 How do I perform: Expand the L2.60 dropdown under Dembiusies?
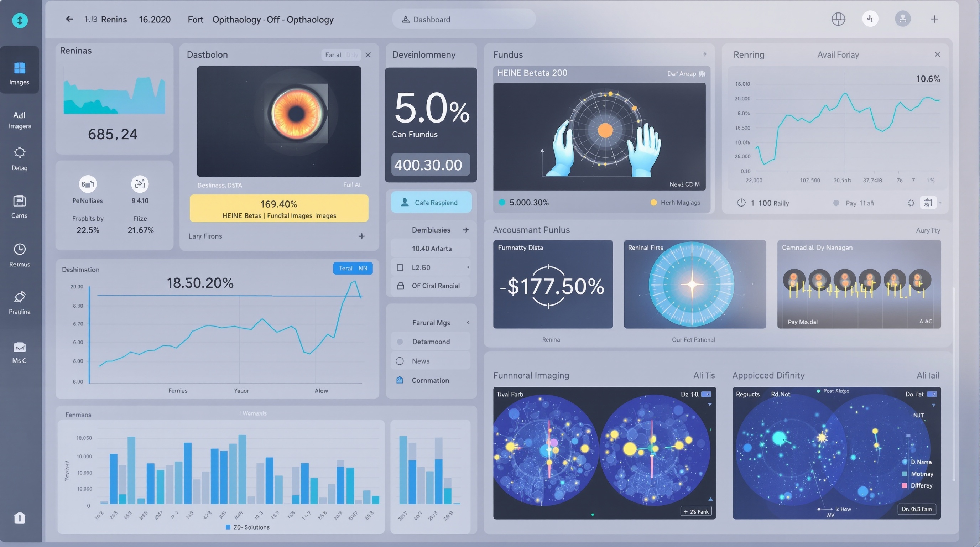pyautogui.click(x=468, y=267)
